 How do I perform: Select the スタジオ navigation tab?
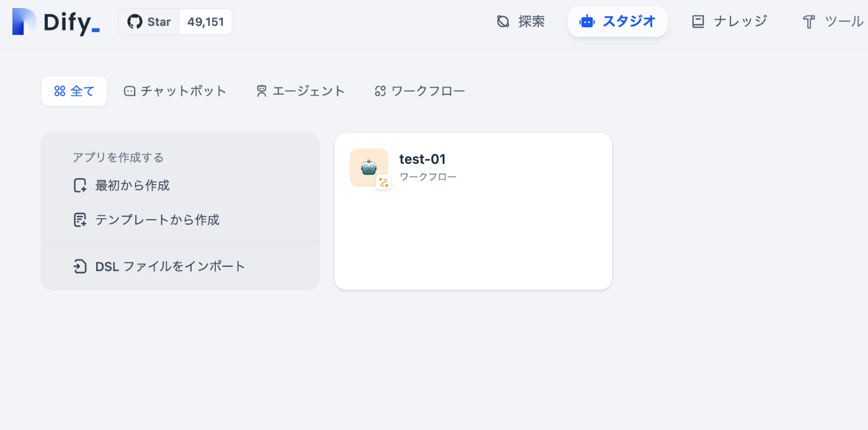(618, 22)
